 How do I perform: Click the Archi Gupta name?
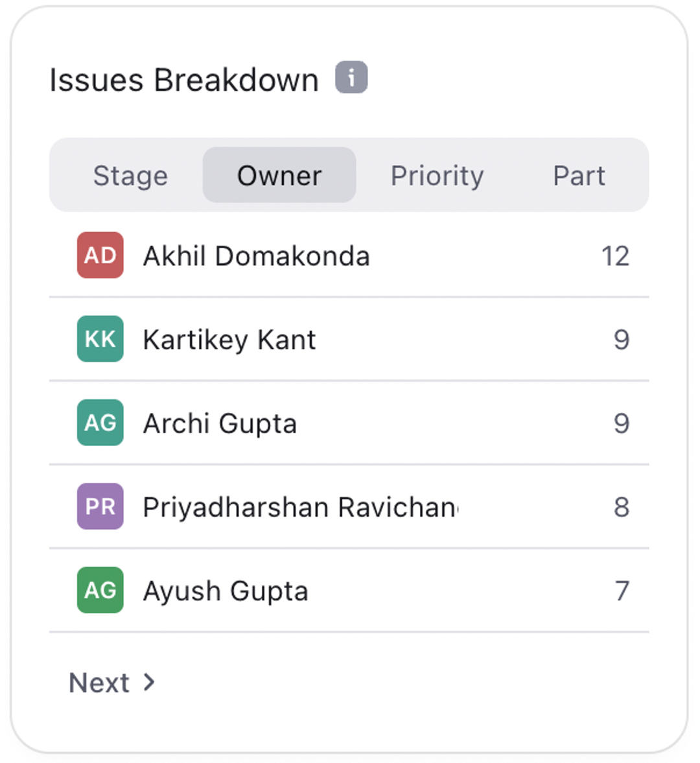pos(220,423)
